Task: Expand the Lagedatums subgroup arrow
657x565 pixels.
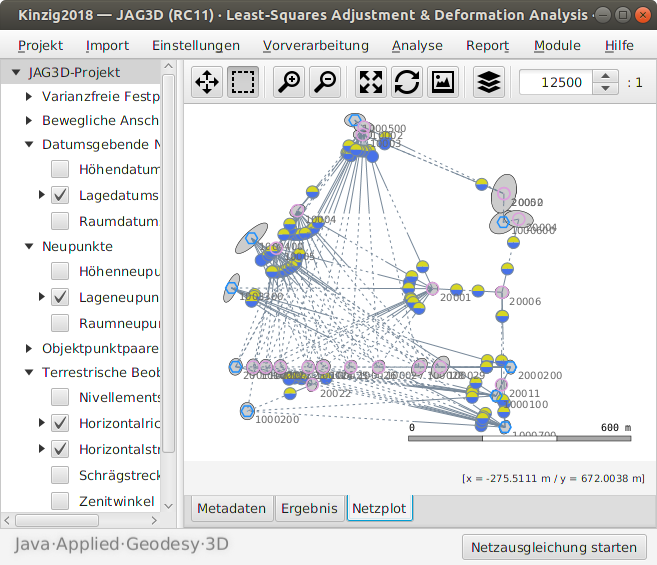Action: click(41, 195)
